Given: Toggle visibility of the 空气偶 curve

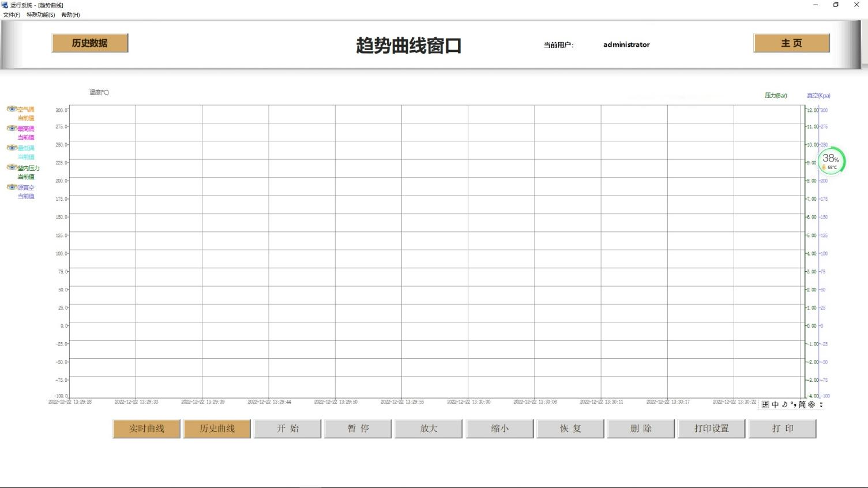Looking at the screenshot, I should click(x=12, y=108).
